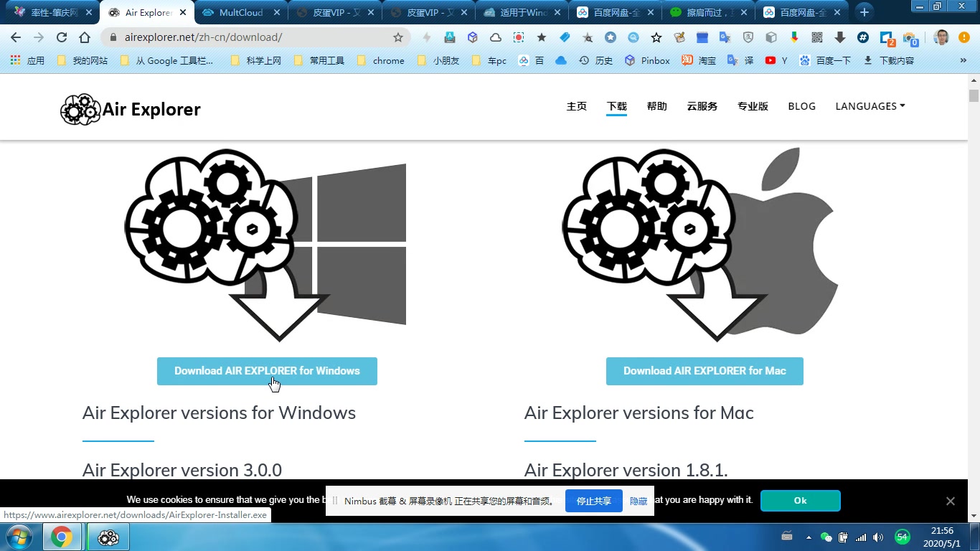Open the Chrome profile avatar
Image resolution: width=980 pixels, height=551 pixels.
[942, 37]
